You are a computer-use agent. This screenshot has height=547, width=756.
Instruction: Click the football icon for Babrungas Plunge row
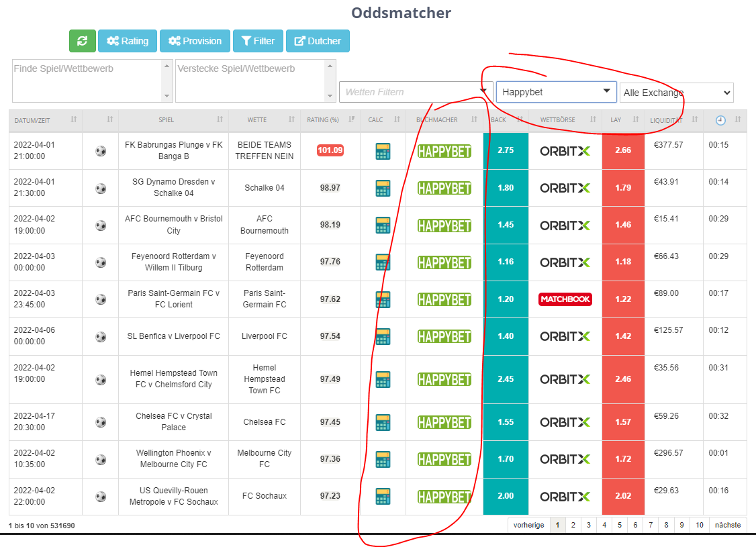tap(101, 151)
